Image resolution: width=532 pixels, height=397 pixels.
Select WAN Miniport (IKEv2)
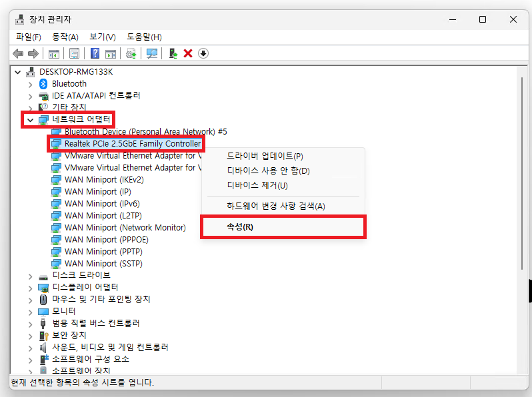104,180
